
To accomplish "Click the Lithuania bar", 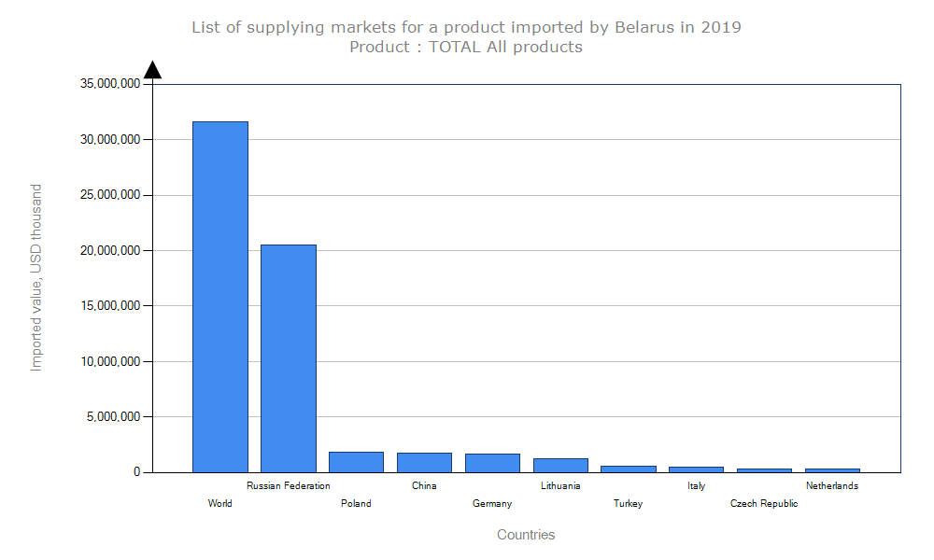I will [x=560, y=465].
